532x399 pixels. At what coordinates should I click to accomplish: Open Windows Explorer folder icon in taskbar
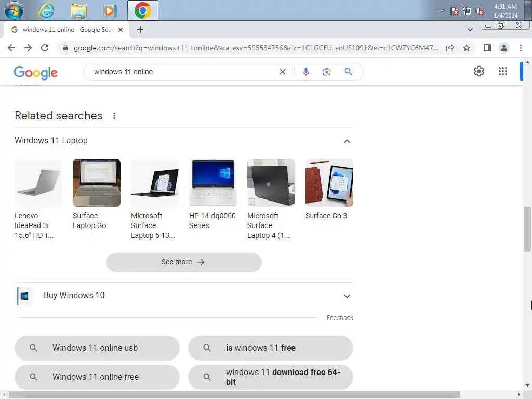78,10
